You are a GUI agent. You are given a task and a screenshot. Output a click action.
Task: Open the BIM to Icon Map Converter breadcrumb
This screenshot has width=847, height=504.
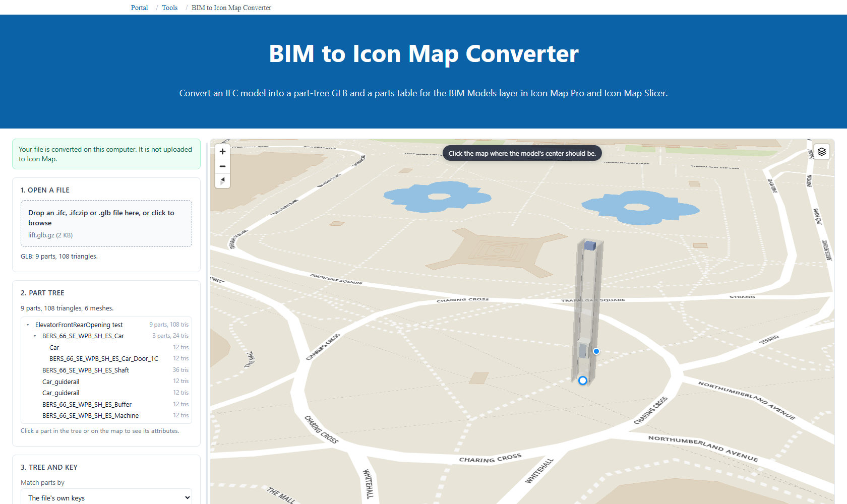click(231, 8)
